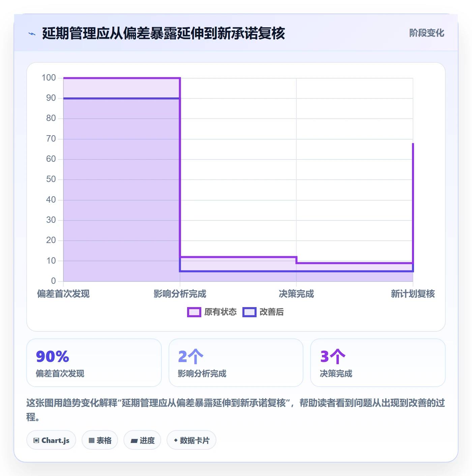Click the description paragraph starting with 这张图用趋势变化
The height and width of the screenshot is (476, 472).
(x=236, y=410)
